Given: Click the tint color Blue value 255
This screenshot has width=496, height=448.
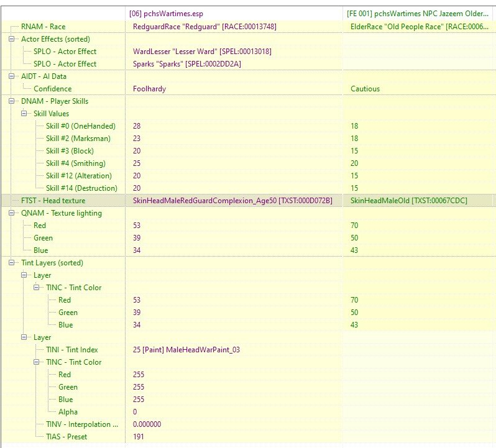Looking at the screenshot, I should [x=139, y=400].
